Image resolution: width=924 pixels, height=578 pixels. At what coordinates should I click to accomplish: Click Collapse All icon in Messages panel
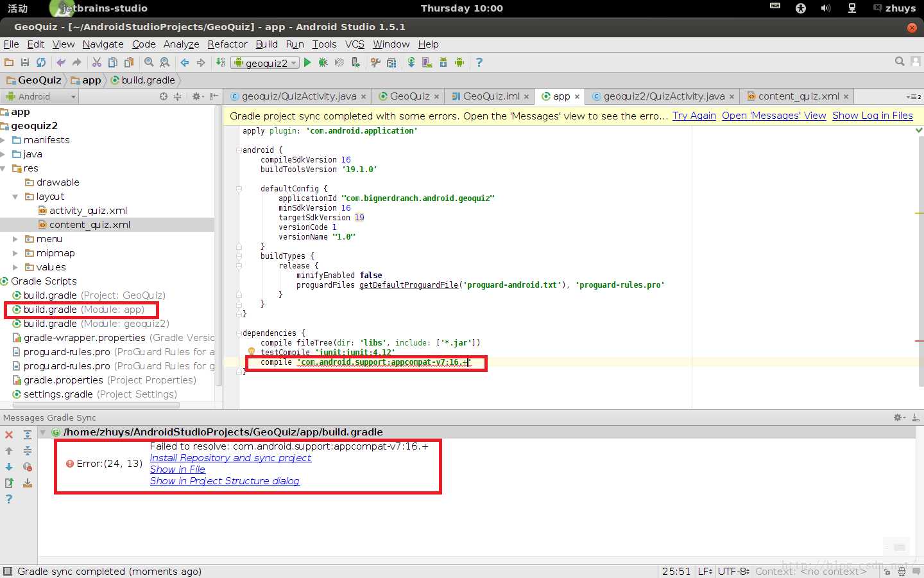click(x=28, y=451)
